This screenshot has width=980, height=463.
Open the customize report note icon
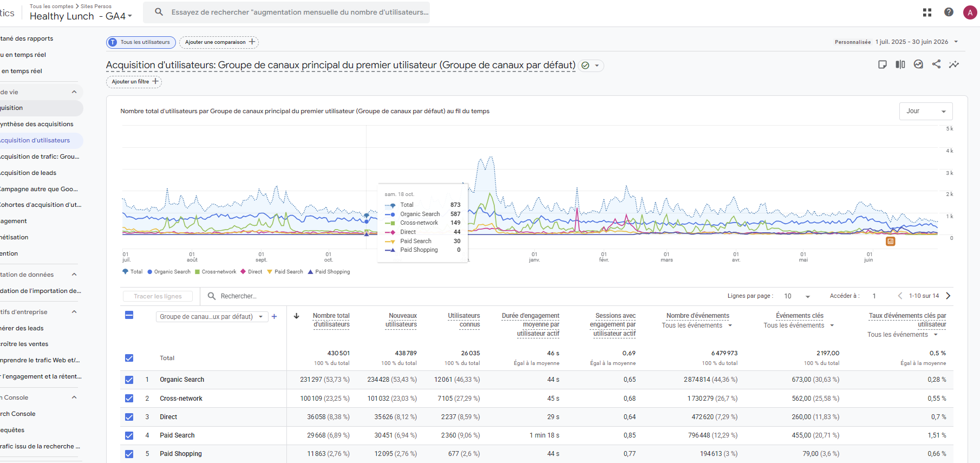[x=883, y=64]
